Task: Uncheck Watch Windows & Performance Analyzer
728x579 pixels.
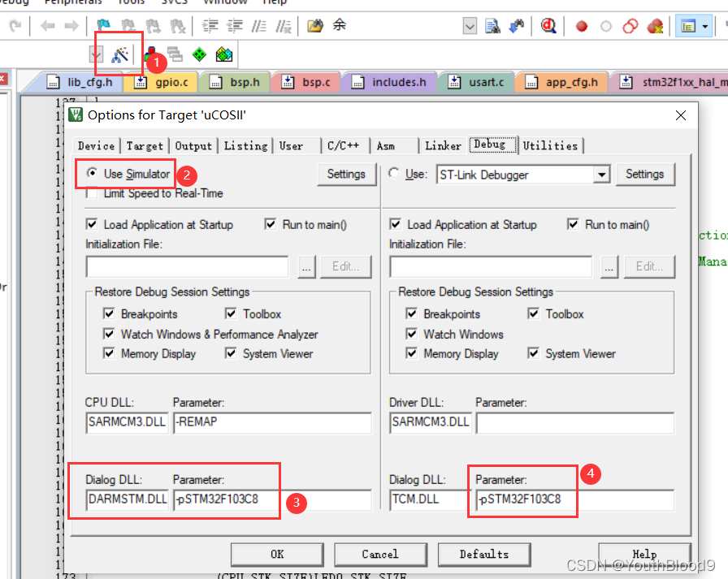Action: [109, 334]
